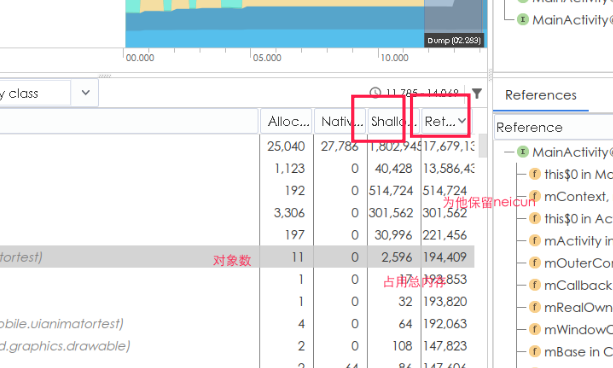Click the 10.000 mark on timeline
The height and width of the screenshot is (368, 613).
pos(394,58)
